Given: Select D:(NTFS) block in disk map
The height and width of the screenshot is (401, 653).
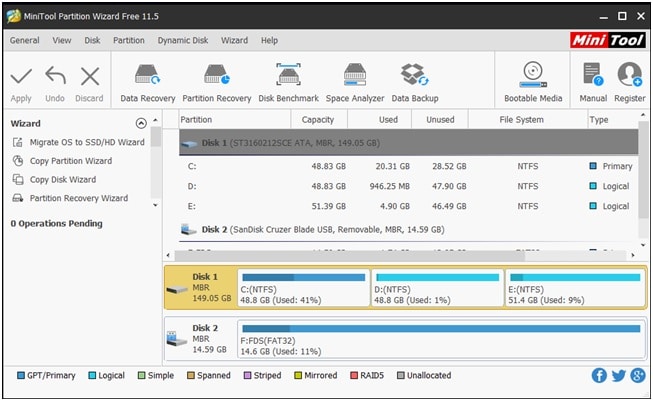Looking at the screenshot, I should 437,288.
